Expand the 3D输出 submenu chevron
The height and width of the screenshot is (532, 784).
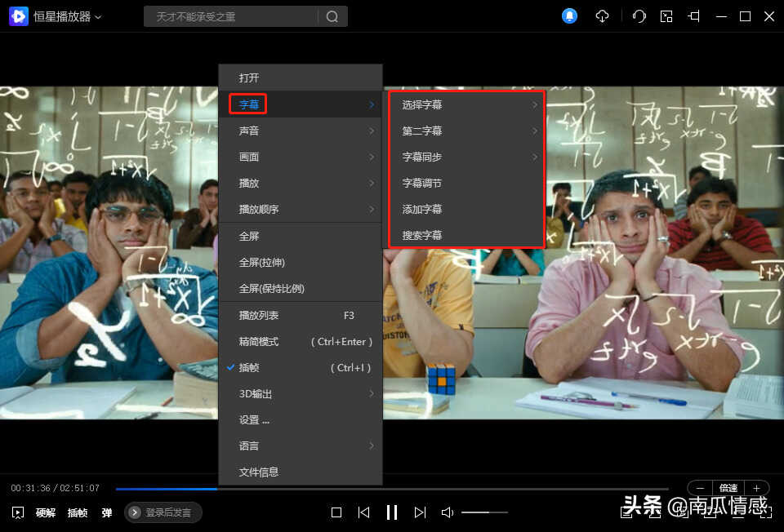(372, 394)
